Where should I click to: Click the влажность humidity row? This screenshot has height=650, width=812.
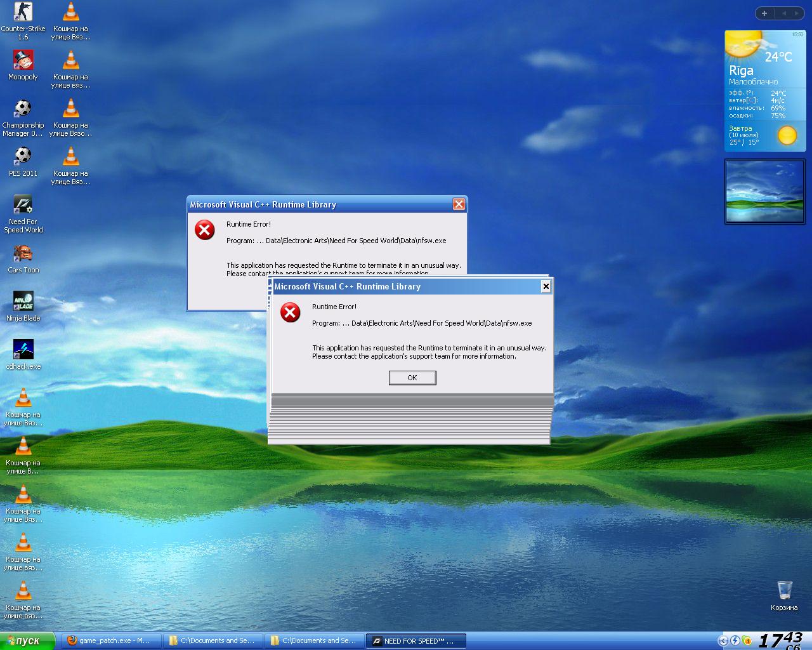[757, 108]
